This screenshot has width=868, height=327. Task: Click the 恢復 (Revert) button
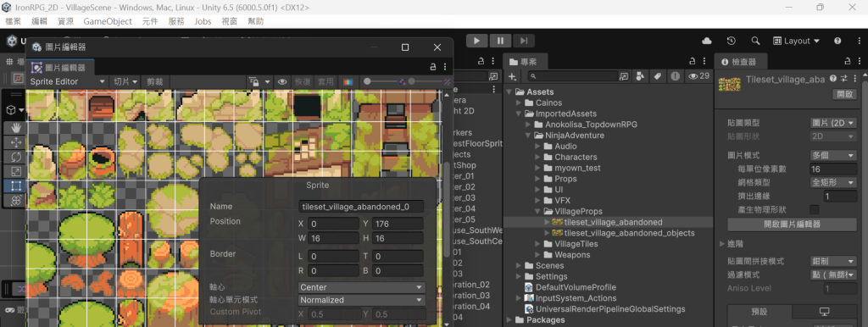click(x=303, y=81)
